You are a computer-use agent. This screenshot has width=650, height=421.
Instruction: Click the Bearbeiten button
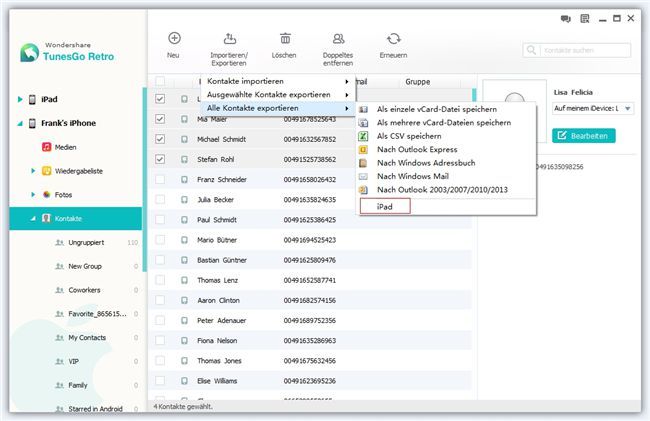pyautogui.click(x=584, y=135)
